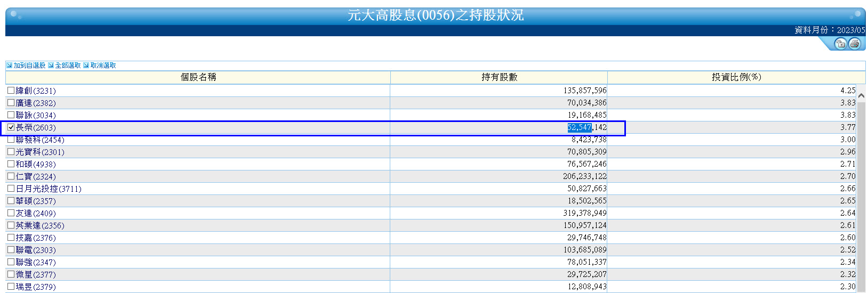Click the table scrollbar up arrow
This screenshot has width=868, height=293.
(x=861, y=95)
